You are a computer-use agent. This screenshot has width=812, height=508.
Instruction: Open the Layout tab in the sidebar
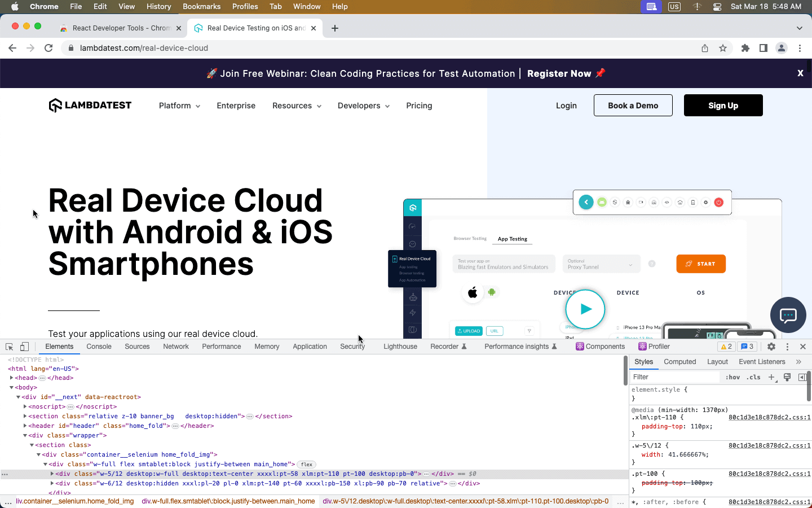coord(717,362)
